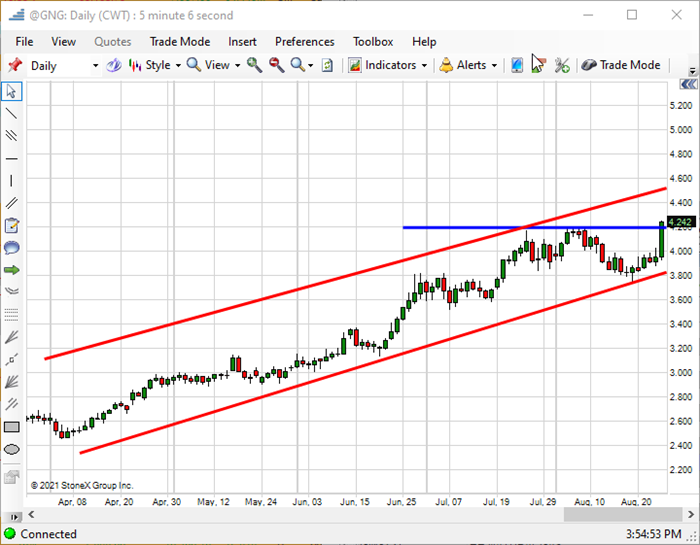Open the Preferences menu
Viewport: 700px width, 545px height.
(x=304, y=42)
